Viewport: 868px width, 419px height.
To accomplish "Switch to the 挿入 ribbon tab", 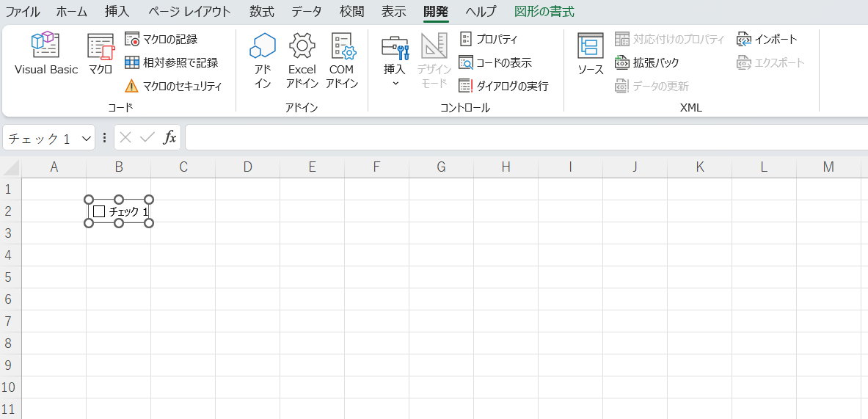I will click(x=118, y=11).
